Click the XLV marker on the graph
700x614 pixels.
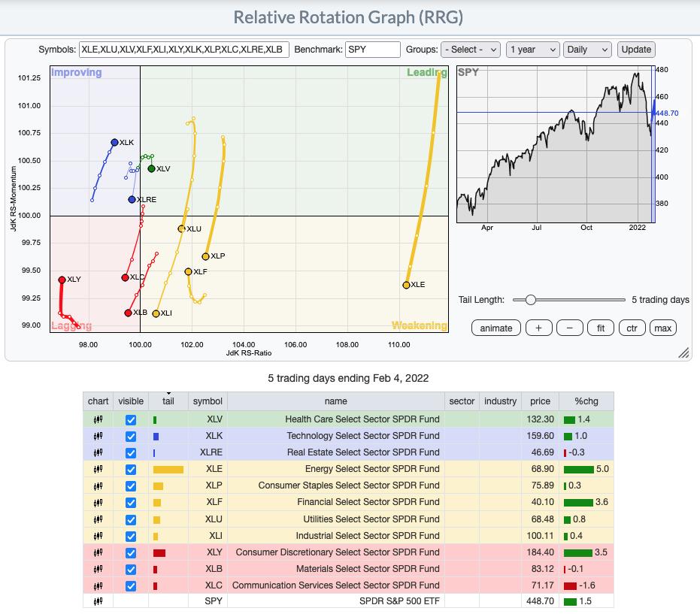point(151,168)
